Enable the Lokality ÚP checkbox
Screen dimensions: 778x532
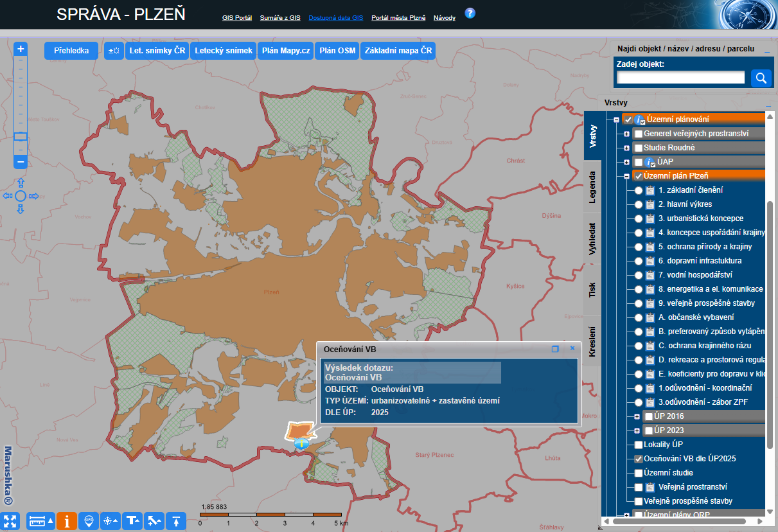pos(638,445)
